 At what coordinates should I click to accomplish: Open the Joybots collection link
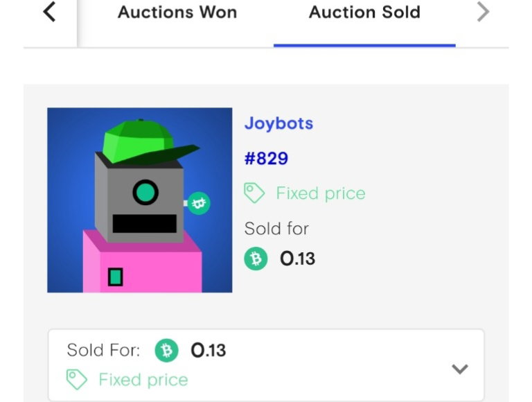[x=278, y=123]
